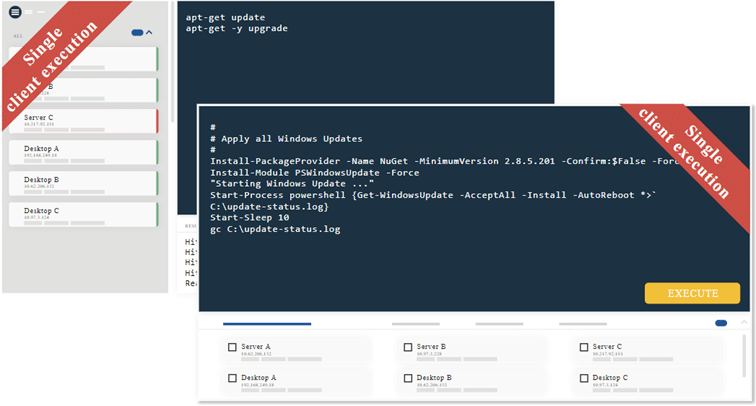Tick the Desktop A checkbox
Image resolution: width=756 pixels, height=406 pixels.
232,379
